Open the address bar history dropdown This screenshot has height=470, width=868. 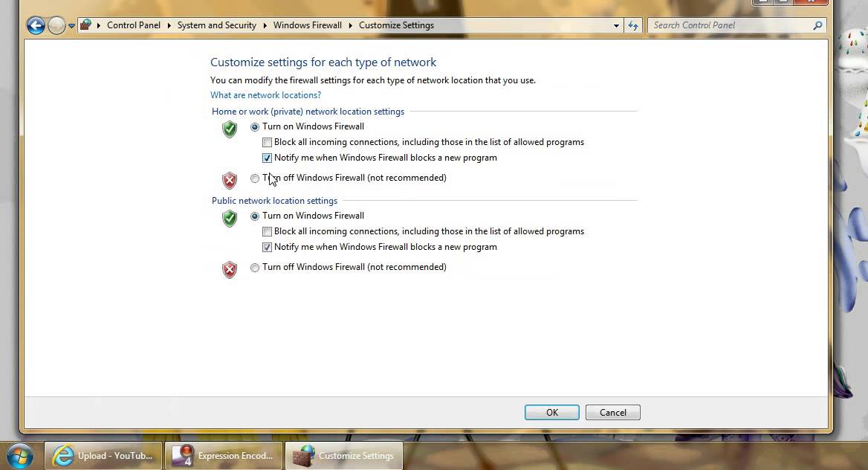(x=616, y=25)
